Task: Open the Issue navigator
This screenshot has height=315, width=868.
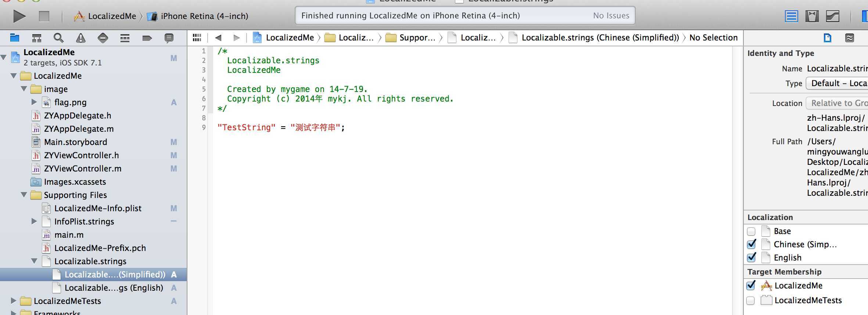Action: (81, 38)
